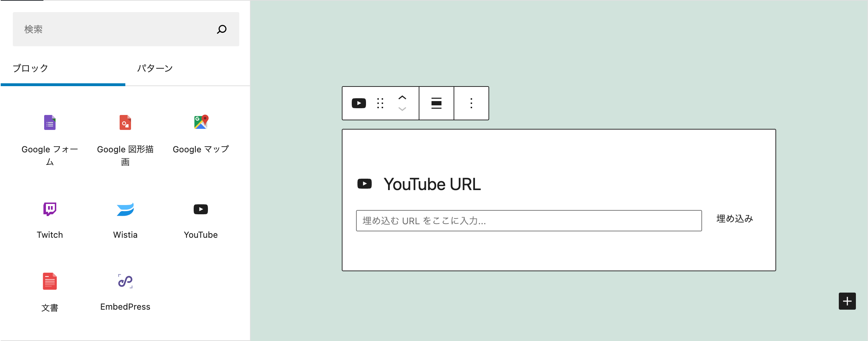
Task: Switch to the パターン tab
Action: click(x=188, y=68)
